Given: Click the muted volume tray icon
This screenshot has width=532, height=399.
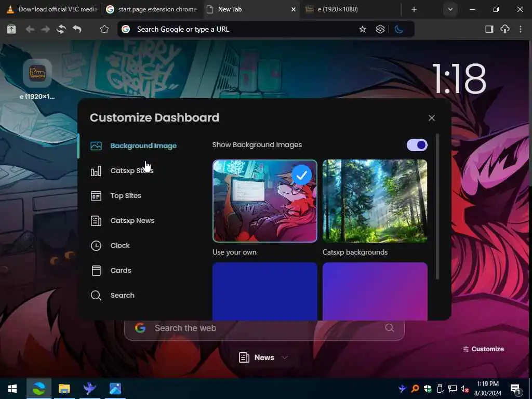Looking at the screenshot, I should point(465,389).
